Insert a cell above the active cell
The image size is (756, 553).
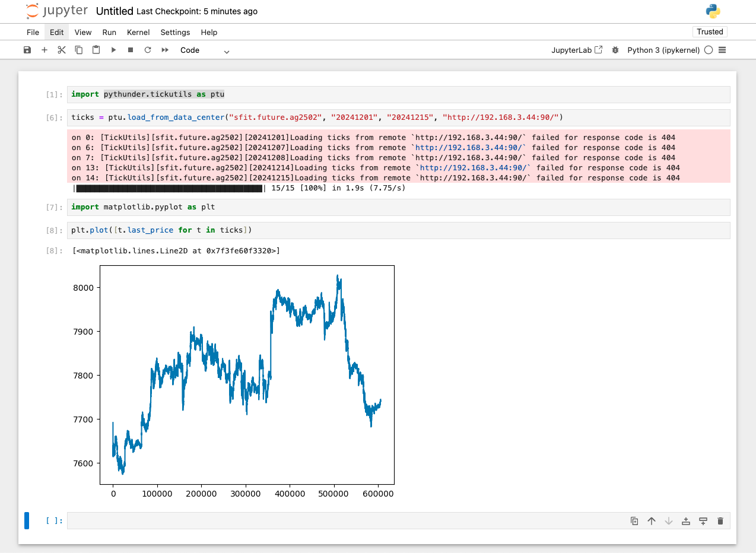(x=686, y=521)
